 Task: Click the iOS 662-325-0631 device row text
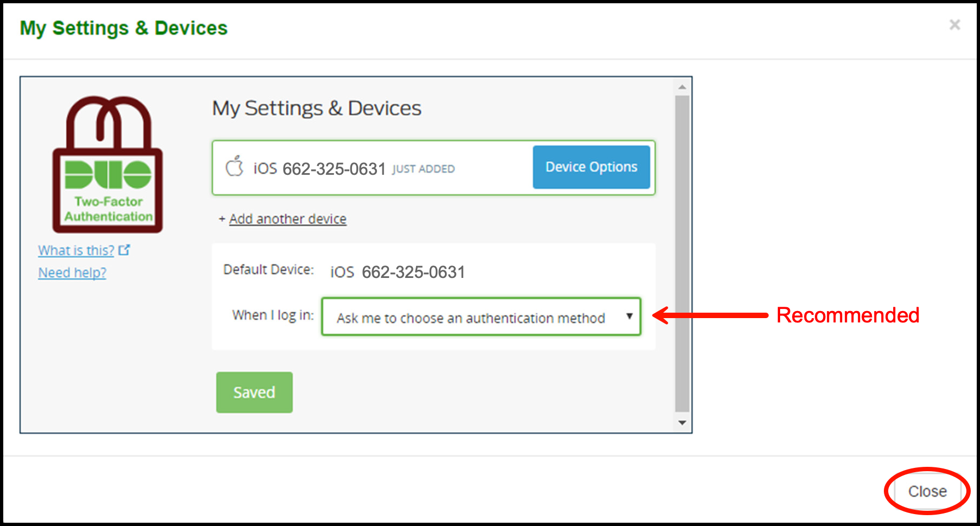[319, 169]
